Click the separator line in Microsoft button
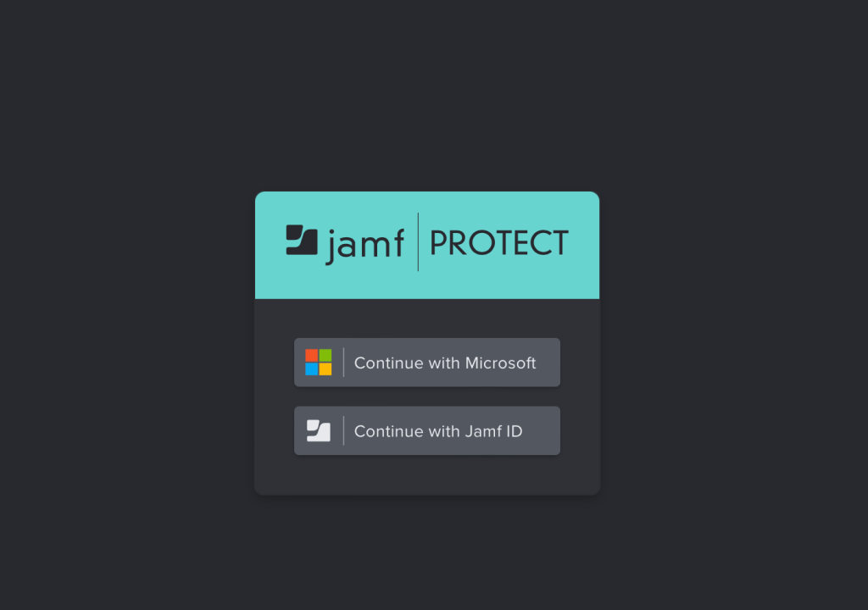868x610 pixels. pos(344,363)
